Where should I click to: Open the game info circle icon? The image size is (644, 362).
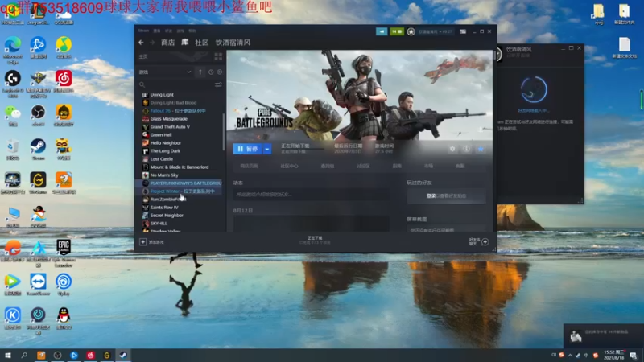click(466, 149)
